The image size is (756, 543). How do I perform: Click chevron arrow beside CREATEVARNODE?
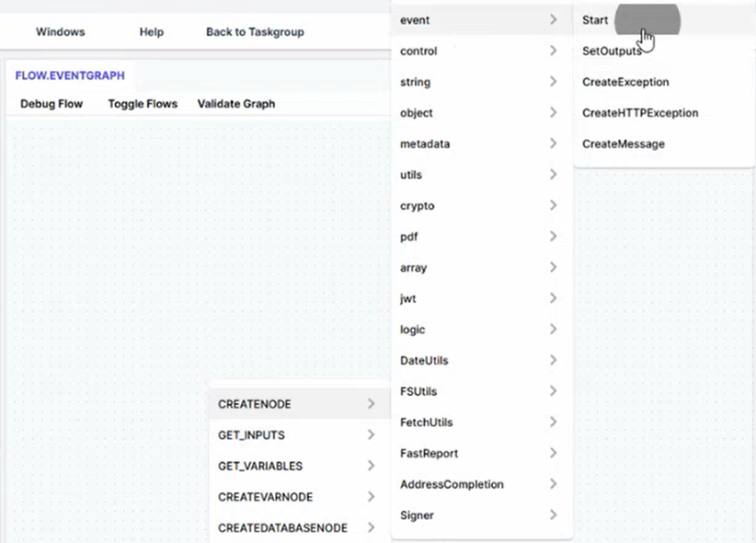(371, 496)
